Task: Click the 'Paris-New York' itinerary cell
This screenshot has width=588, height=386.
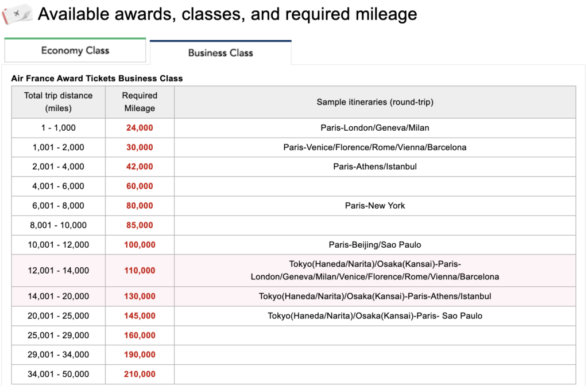Action: [x=375, y=205]
